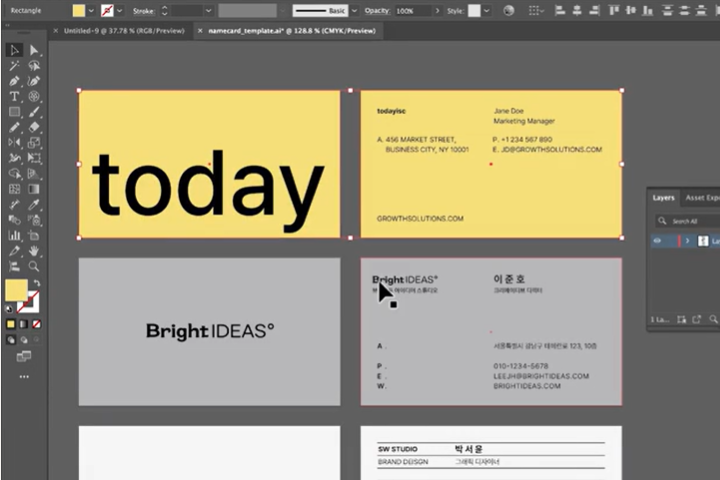Open the fill color dropdown arrow

pos(91,11)
